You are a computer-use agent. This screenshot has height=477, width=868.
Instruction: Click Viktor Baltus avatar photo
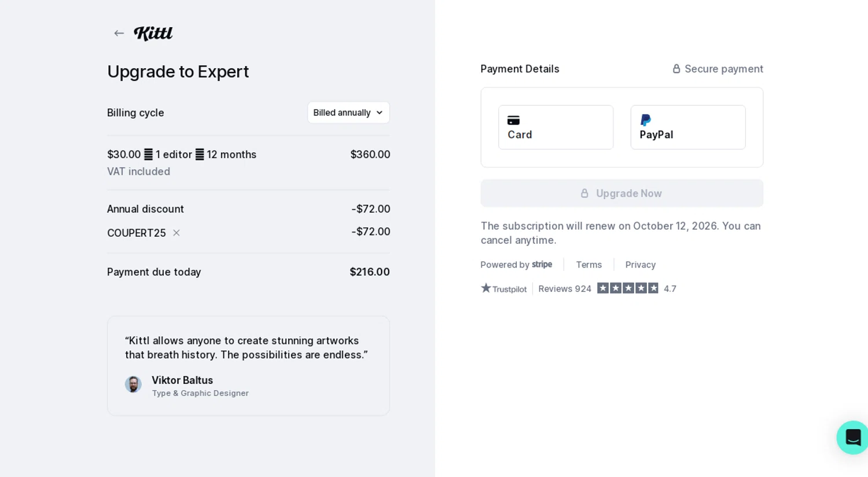click(133, 384)
